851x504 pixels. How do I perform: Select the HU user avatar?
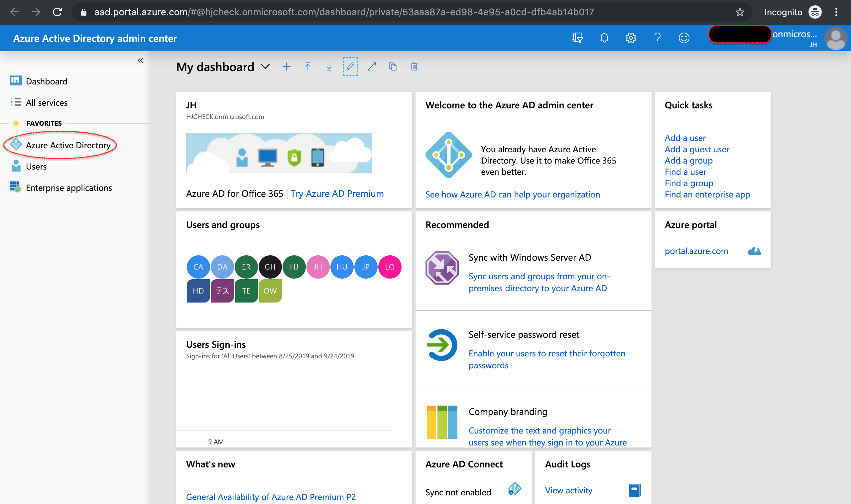(x=342, y=267)
